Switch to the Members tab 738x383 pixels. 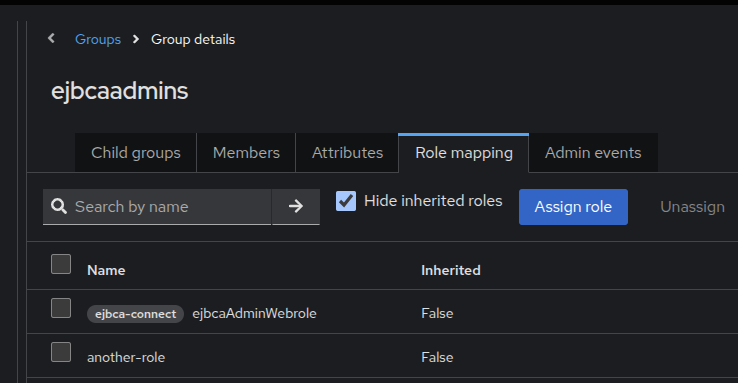(x=246, y=153)
